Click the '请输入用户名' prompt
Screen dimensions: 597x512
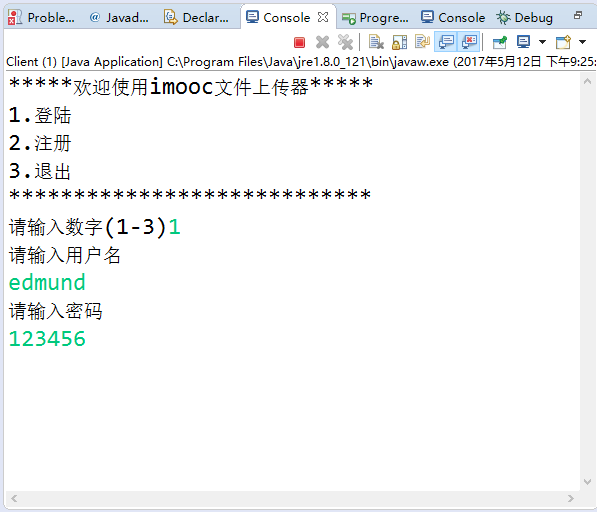click(x=65, y=255)
